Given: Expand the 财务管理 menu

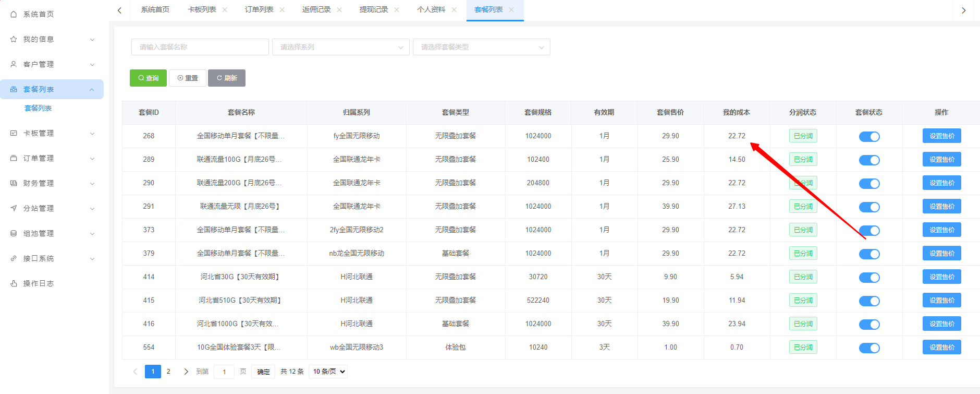Looking at the screenshot, I should click(x=92, y=183).
